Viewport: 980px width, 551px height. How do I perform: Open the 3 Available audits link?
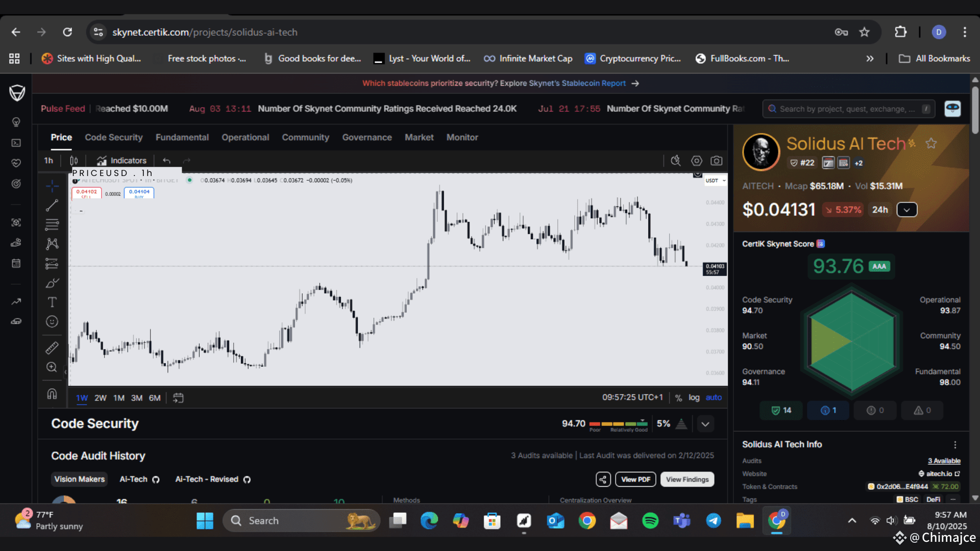point(944,461)
